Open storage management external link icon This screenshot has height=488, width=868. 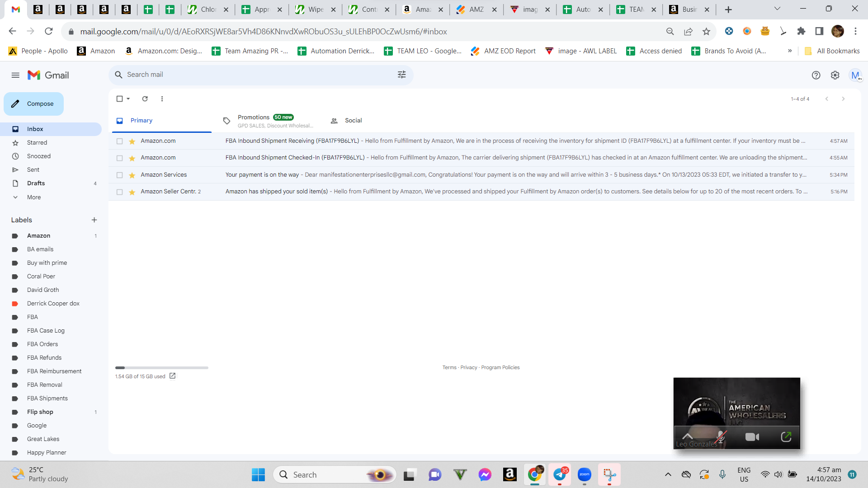[172, 376]
